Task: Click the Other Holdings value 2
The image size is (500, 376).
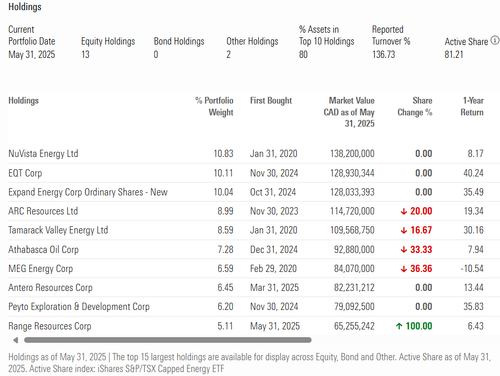Action: pyautogui.click(x=228, y=54)
